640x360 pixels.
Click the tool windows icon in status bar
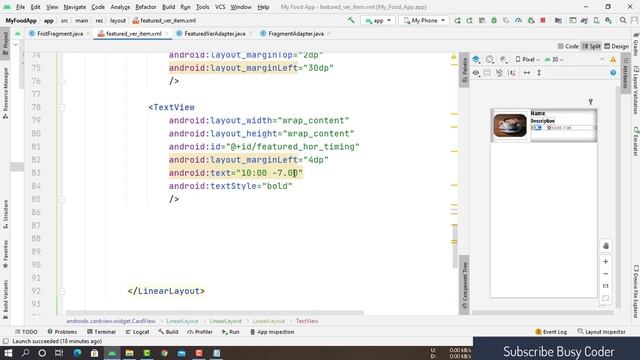coord(5,341)
